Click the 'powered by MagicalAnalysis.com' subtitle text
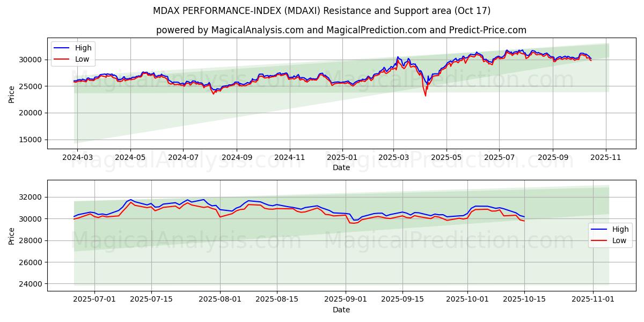Screen dimensions: 644x322 coord(341,30)
